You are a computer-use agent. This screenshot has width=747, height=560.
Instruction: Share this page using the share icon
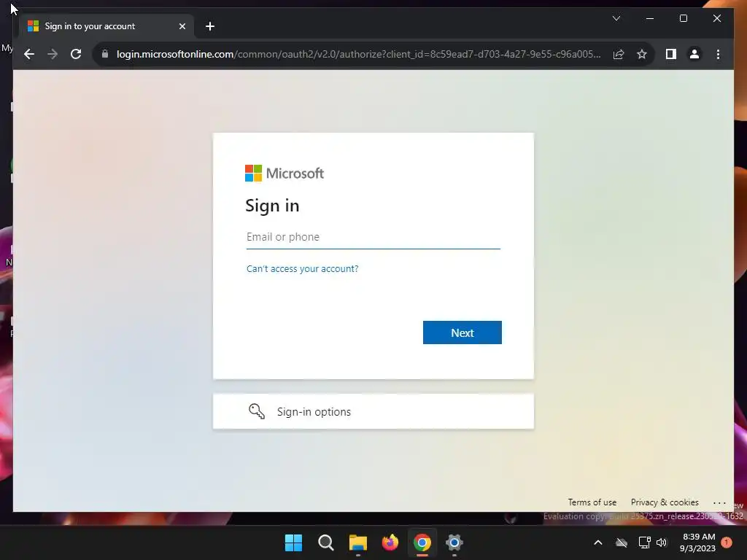pos(619,54)
